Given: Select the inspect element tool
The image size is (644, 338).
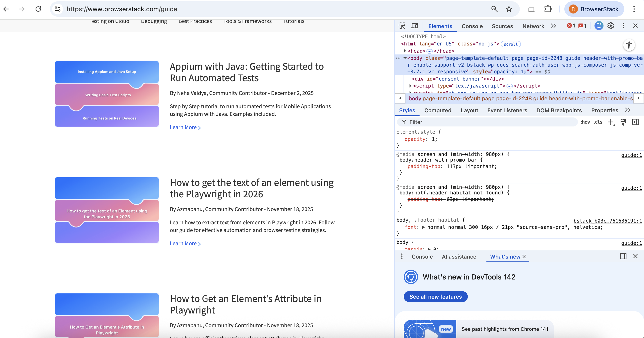Looking at the screenshot, I should (402, 26).
